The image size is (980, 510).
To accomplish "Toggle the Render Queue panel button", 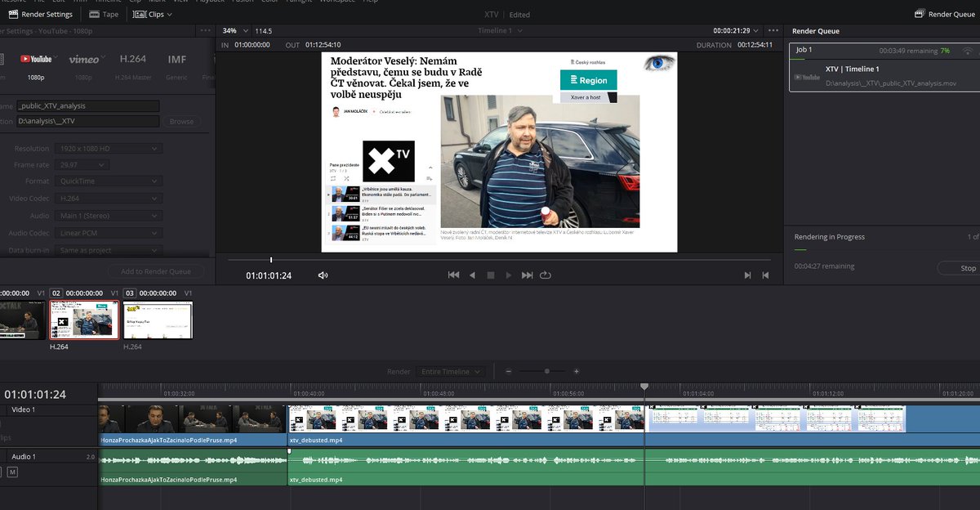I will [x=946, y=14].
